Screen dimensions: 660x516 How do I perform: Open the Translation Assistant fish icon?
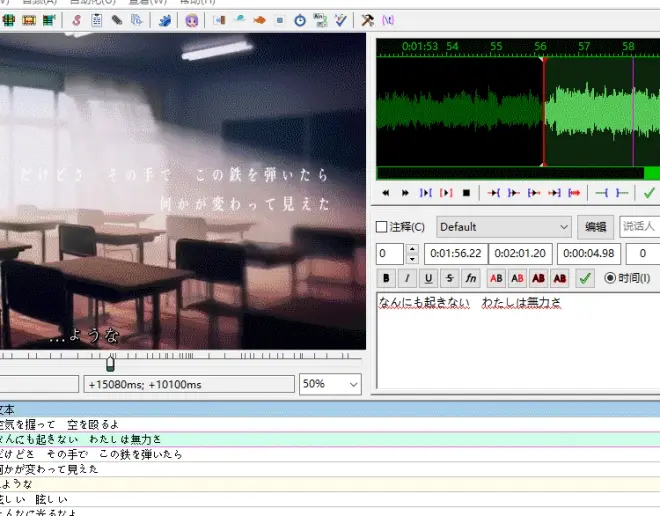pyautogui.click(x=260, y=20)
